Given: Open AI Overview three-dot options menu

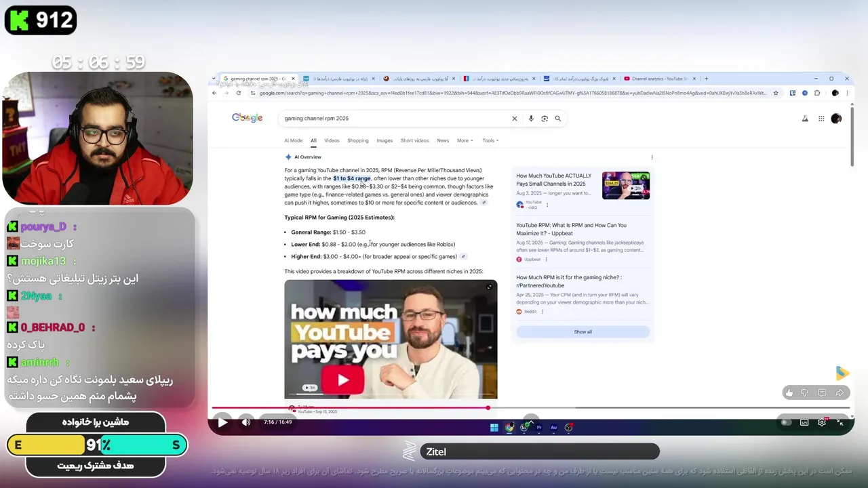Looking at the screenshot, I should pos(652,157).
